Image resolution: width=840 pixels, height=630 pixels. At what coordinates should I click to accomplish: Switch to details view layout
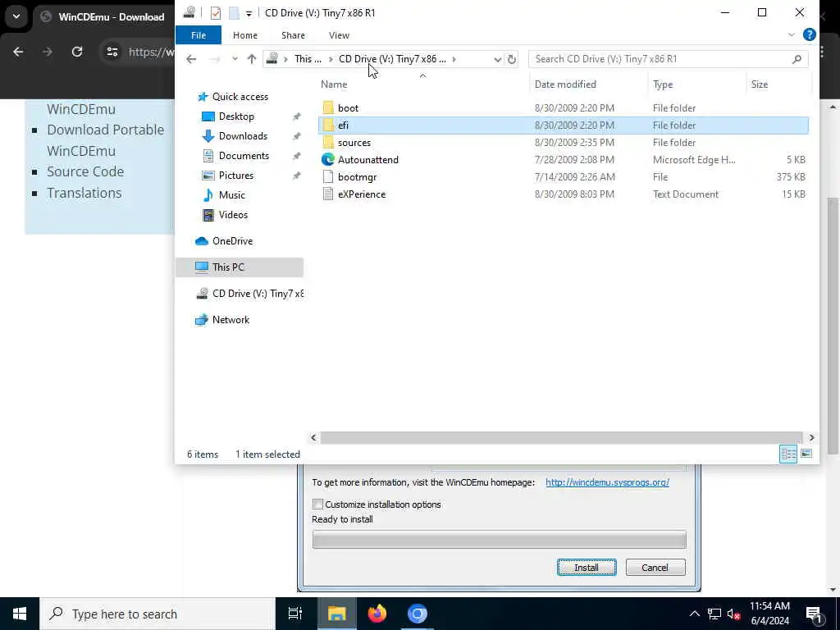(788, 454)
